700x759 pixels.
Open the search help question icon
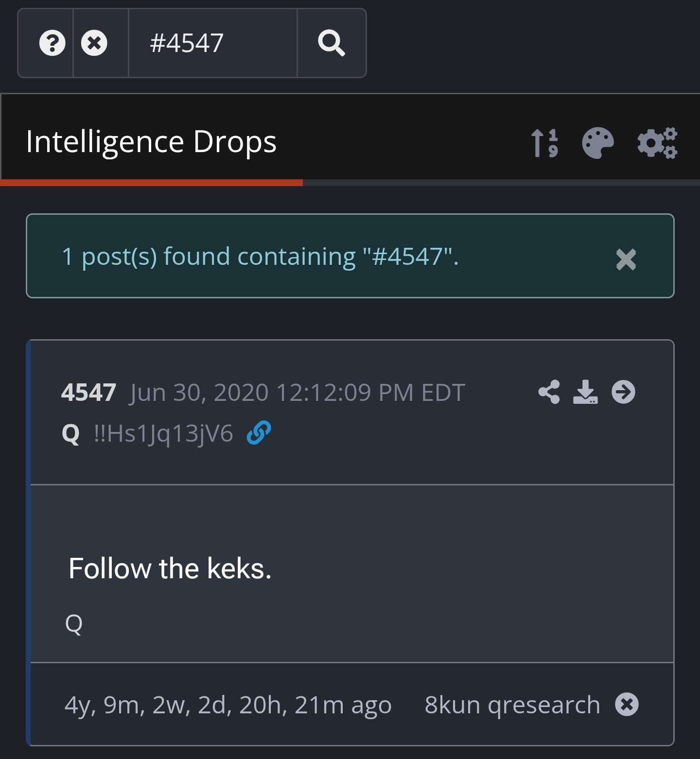52,43
